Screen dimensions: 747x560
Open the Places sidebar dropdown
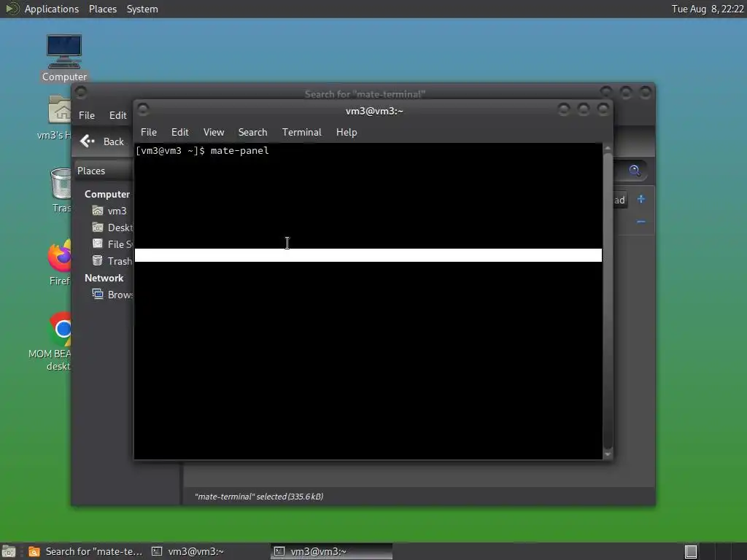pyautogui.click(x=104, y=171)
